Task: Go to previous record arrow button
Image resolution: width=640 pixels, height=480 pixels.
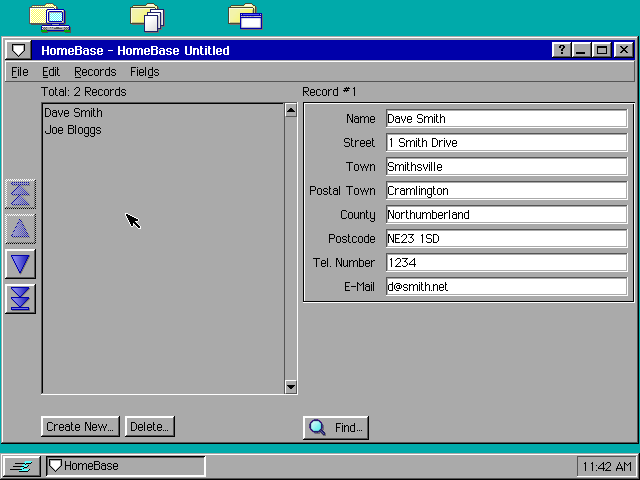Action: point(20,229)
